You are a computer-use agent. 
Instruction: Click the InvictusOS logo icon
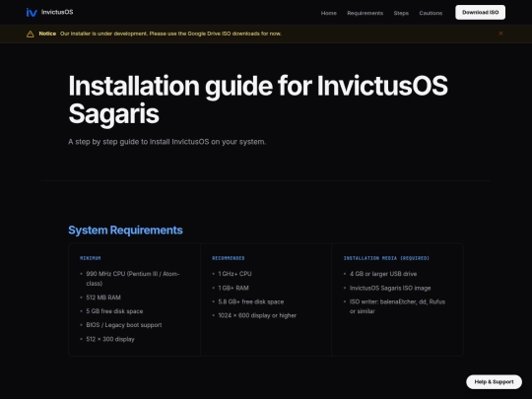pos(32,13)
